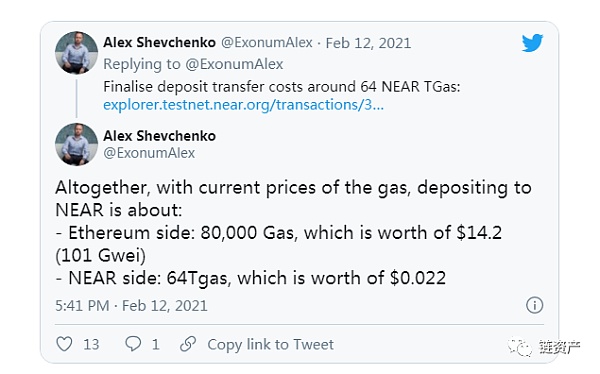The width and height of the screenshot is (600, 374).
Task: Select Copy link to Tweet
Action: pos(271,344)
